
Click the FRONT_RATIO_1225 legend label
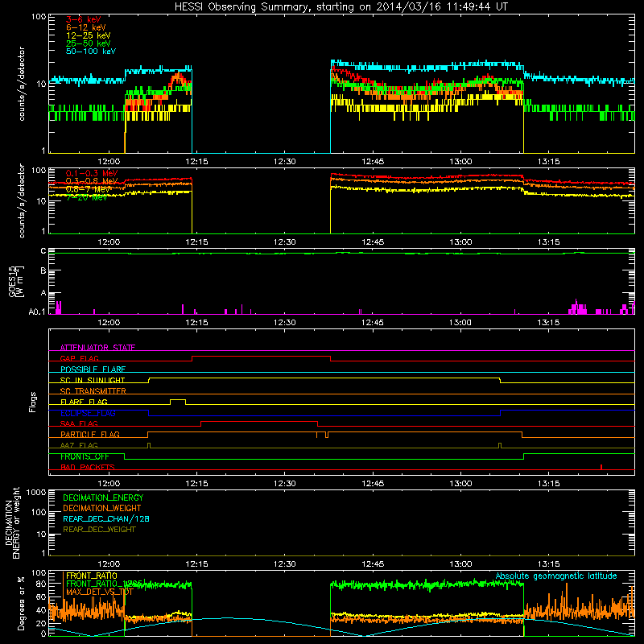click(x=105, y=584)
